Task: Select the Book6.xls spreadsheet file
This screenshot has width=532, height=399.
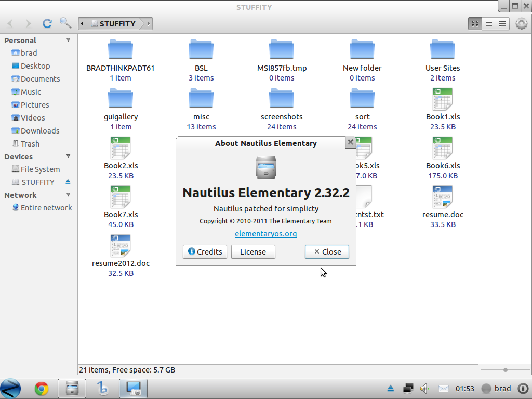Action: coord(443,148)
